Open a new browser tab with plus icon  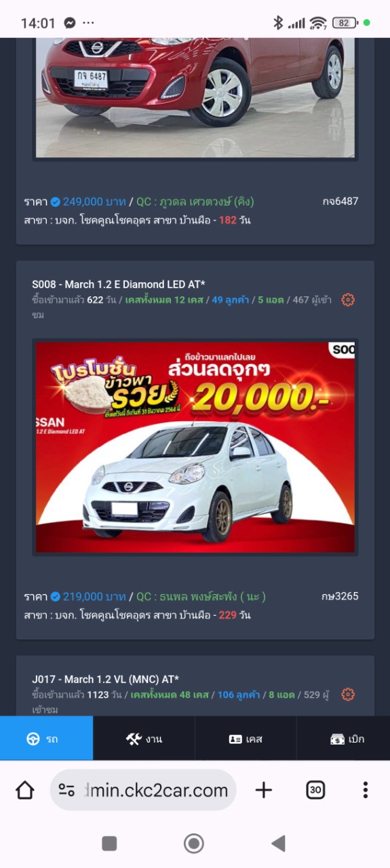coord(263,790)
